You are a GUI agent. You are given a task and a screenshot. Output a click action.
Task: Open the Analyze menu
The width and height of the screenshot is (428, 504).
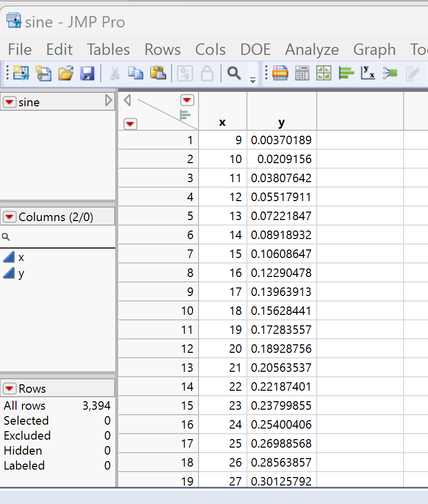(x=312, y=49)
